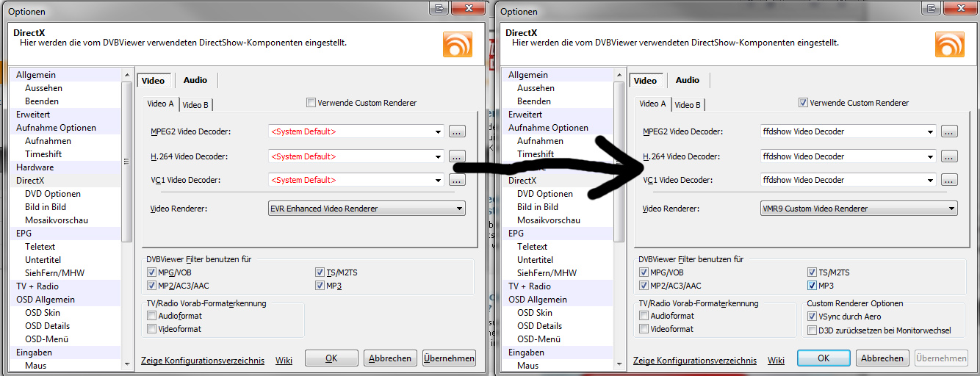980x376 pixels.
Task: Toggle TS/M2TS checkbox in right window
Action: (812, 272)
